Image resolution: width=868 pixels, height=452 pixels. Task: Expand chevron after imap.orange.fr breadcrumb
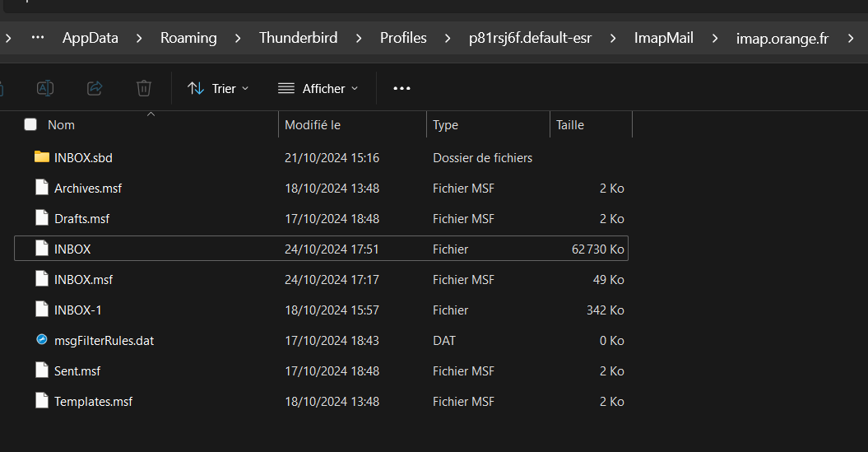point(852,38)
